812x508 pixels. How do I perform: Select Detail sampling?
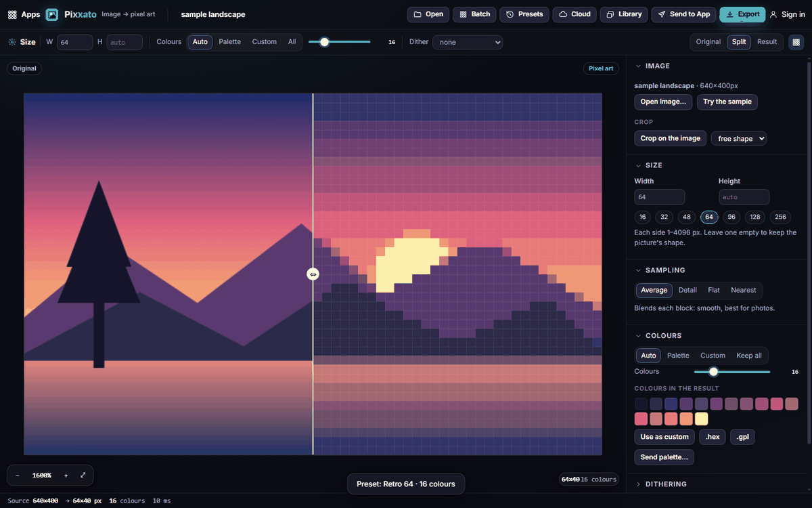click(687, 290)
